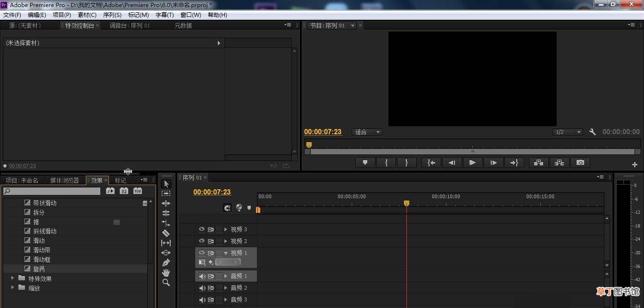Select the 旋涡 transition effect

pos(75,269)
